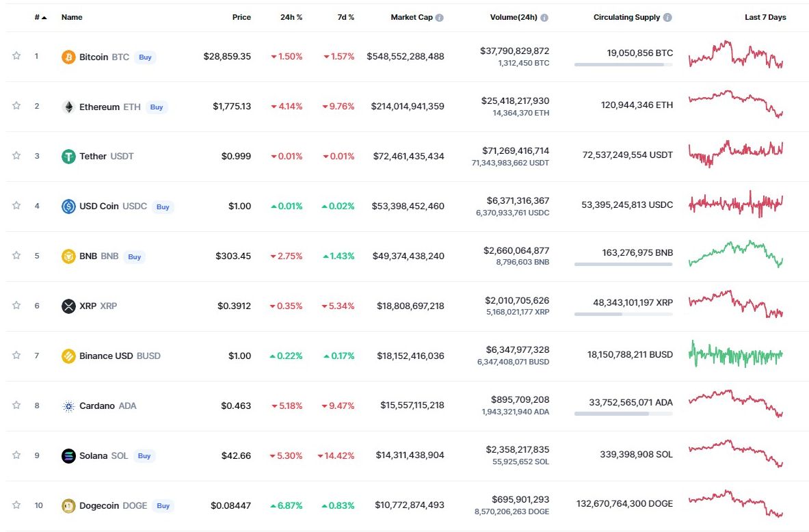Click the Buy button next to USD Coin
This screenshot has width=809, height=532.
[x=163, y=207]
